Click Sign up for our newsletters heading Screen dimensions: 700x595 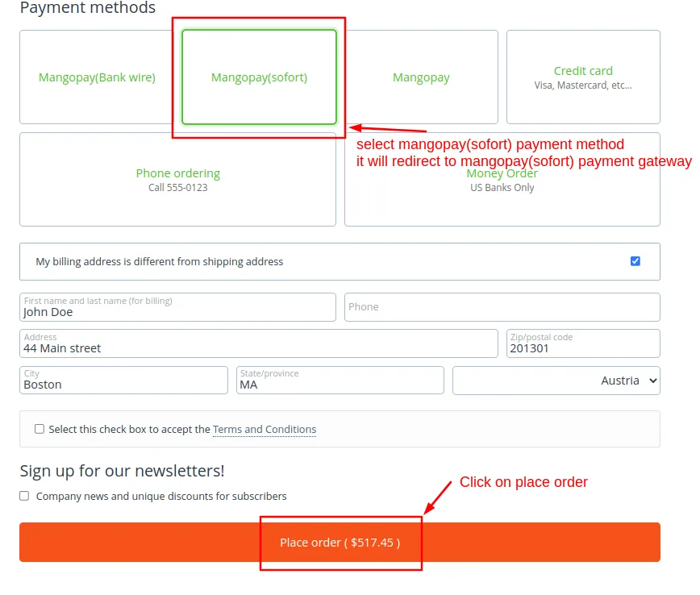point(122,471)
